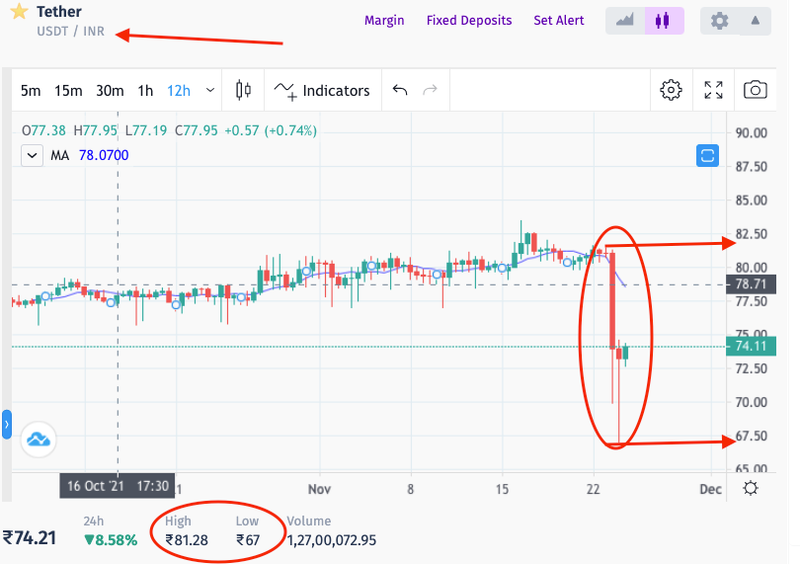
Task: Redo the last chart action
Action: pos(430,90)
